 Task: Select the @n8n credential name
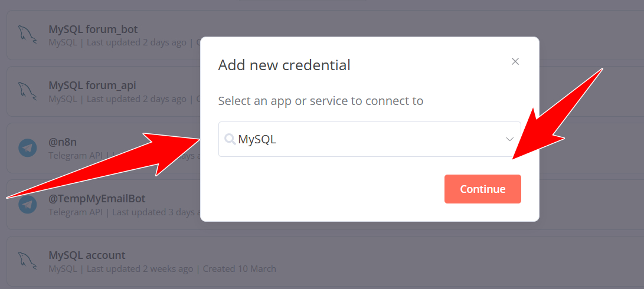point(63,142)
